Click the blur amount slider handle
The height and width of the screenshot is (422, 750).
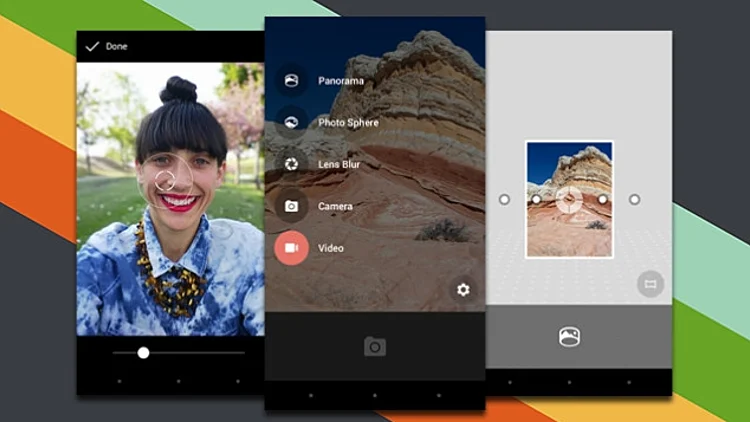(143, 353)
